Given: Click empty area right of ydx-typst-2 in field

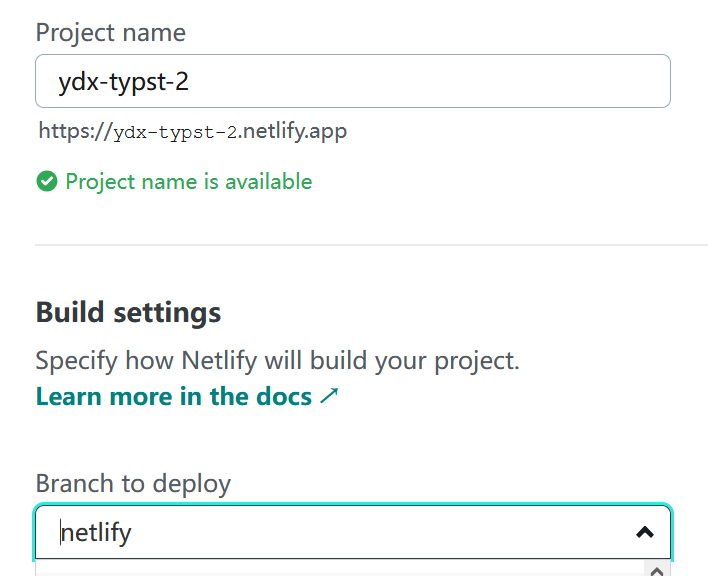Looking at the screenshot, I should click(x=429, y=81).
